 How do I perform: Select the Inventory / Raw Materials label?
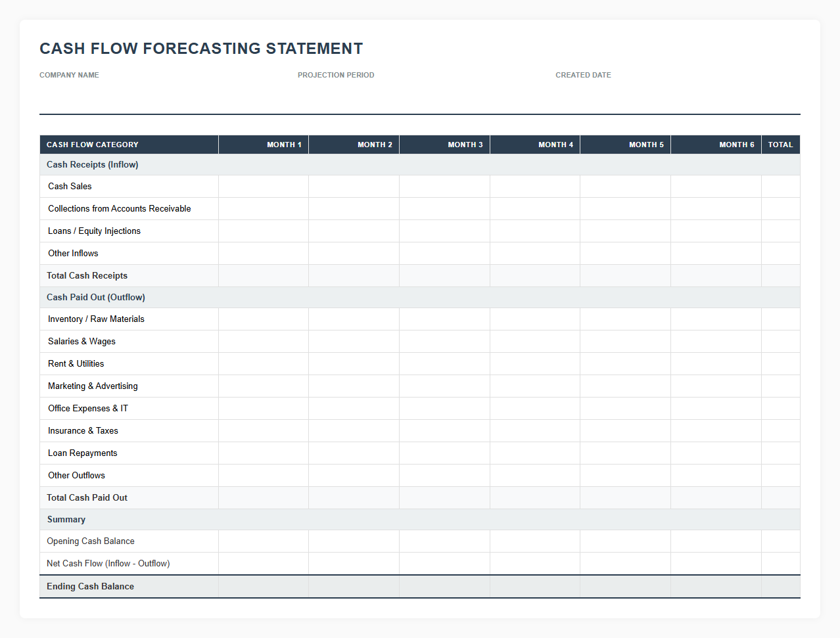(x=96, y=319)
